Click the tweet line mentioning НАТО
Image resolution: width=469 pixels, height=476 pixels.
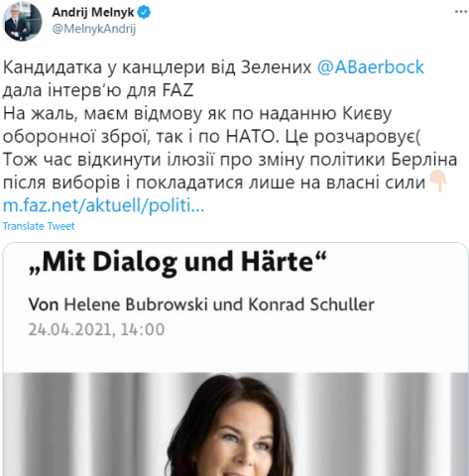point(211,137)
